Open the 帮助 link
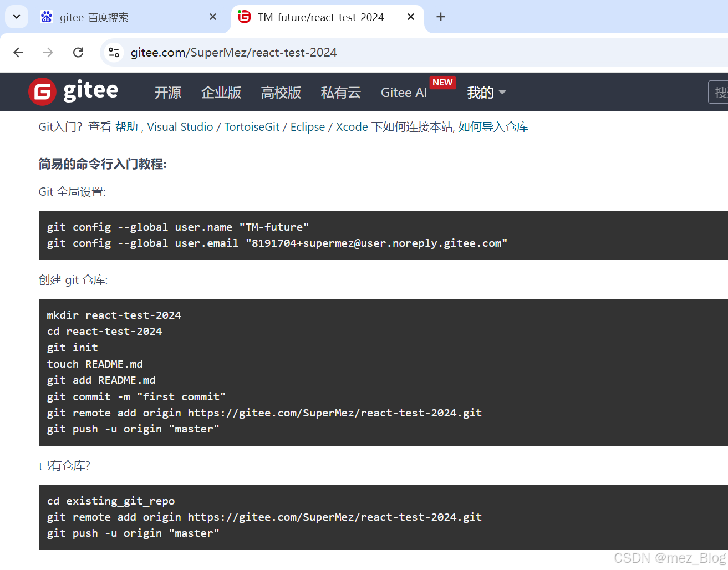The height and width of the screenshot is (570, 728). point(126,127)
